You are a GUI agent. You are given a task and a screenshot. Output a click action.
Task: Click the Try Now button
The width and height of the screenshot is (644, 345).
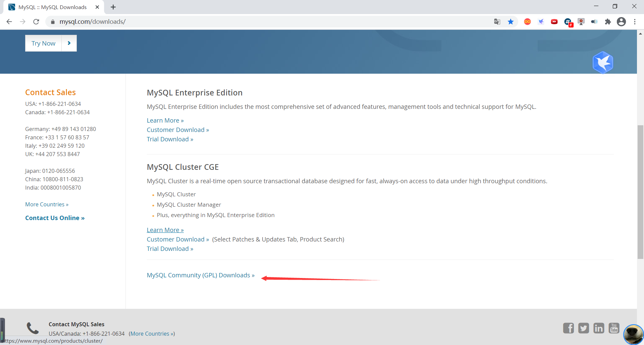tap(43, 43)
